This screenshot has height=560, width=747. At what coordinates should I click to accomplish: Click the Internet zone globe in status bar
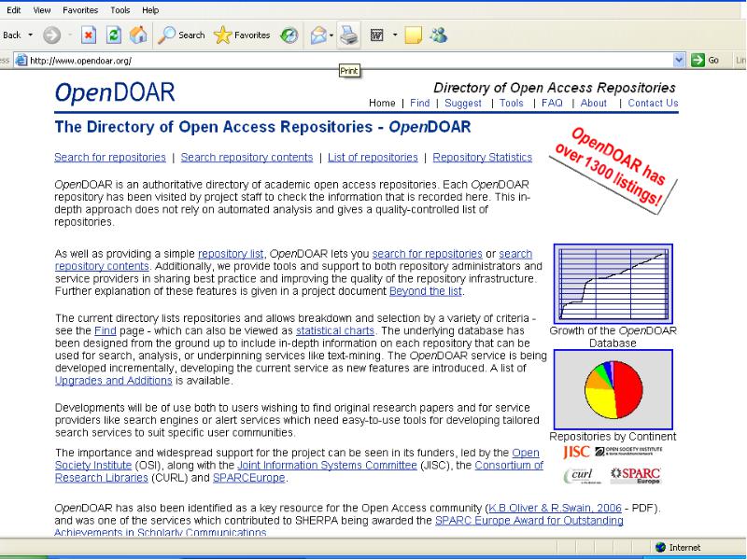point(660,547)
